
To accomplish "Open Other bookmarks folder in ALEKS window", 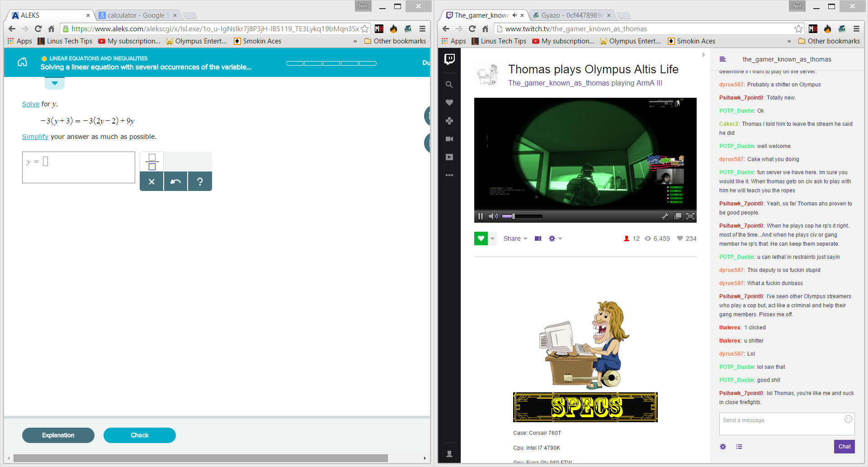I will click(395, 41).
